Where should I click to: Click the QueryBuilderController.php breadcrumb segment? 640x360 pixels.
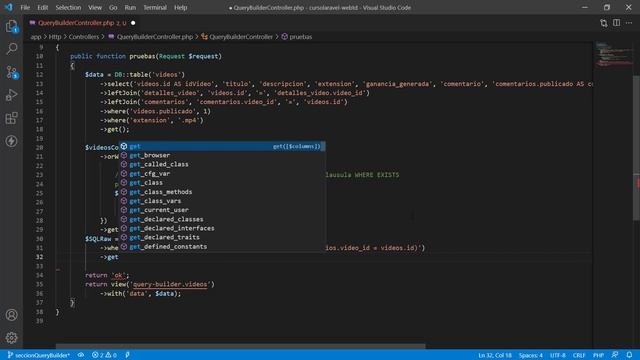pos(151,37)
